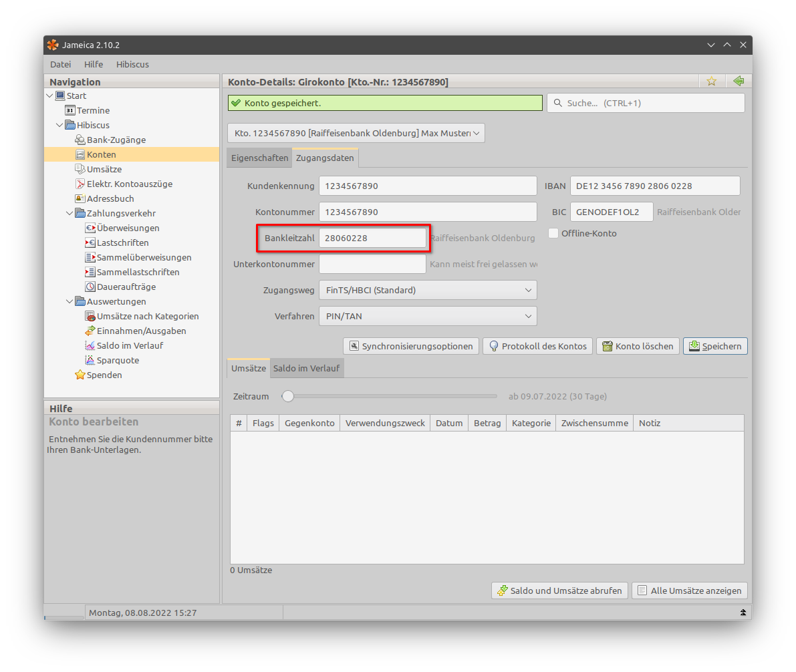
Task: Collapse the Auswertungen tree node
Action: (x=70, y=301)
